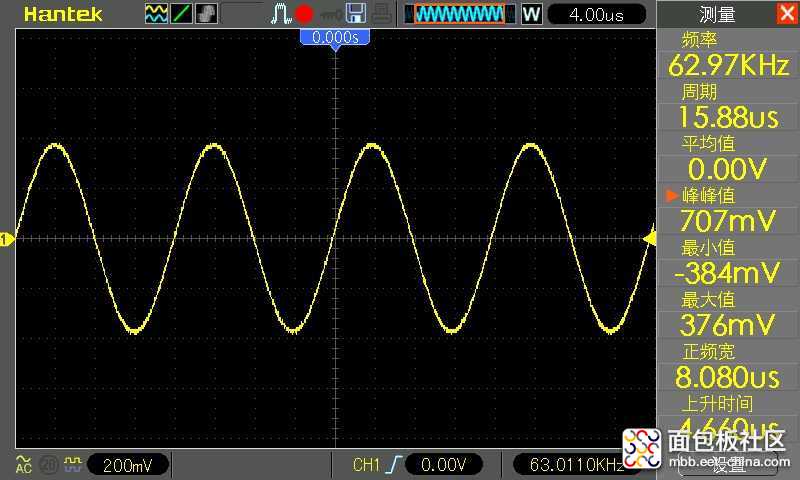Select the 平均值 0.00V measurement
This screenshot has height=480, width=800.
pos(728,159)
